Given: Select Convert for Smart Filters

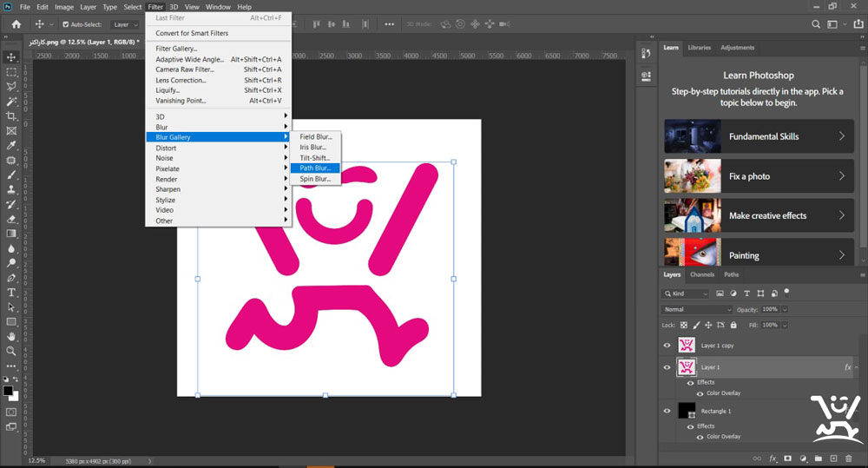Looking at the screenshot, I should pos(218,33).
